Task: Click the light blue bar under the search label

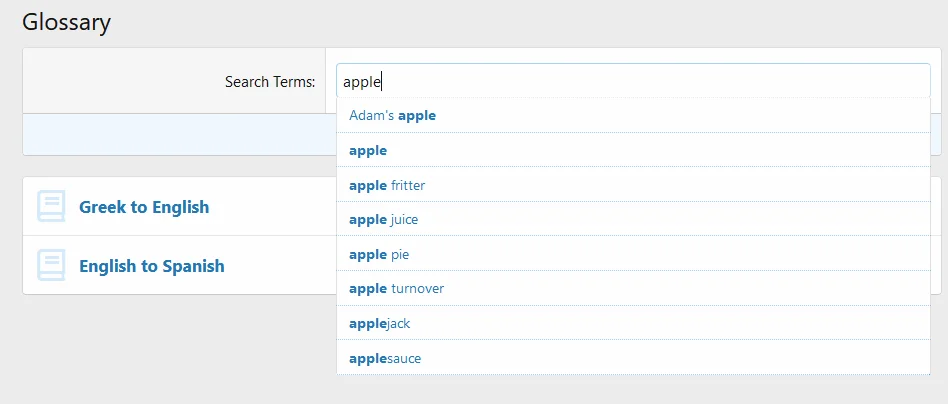Action: click(x=178, y=134)
